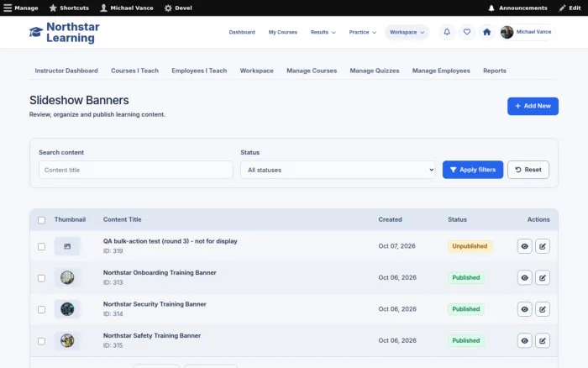Edit Northstar Safety Training Banner
Screen dimensions: 588x368
click(x=543, y=341)
